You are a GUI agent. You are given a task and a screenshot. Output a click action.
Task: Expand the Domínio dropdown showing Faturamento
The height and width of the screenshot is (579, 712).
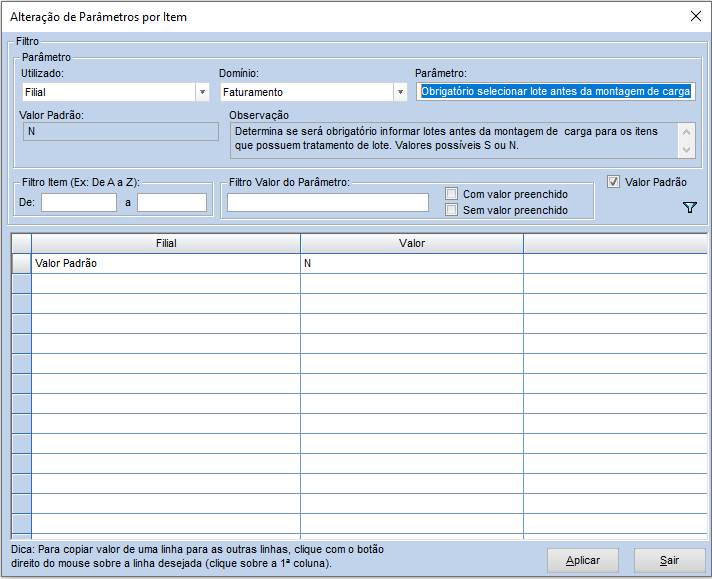[x=399, y=92]
